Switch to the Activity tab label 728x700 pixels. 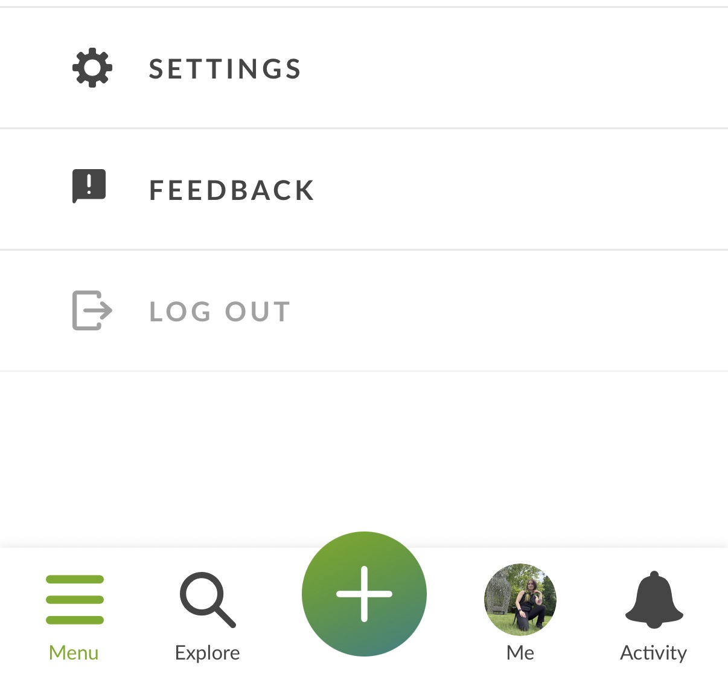(x=654, y=653)
